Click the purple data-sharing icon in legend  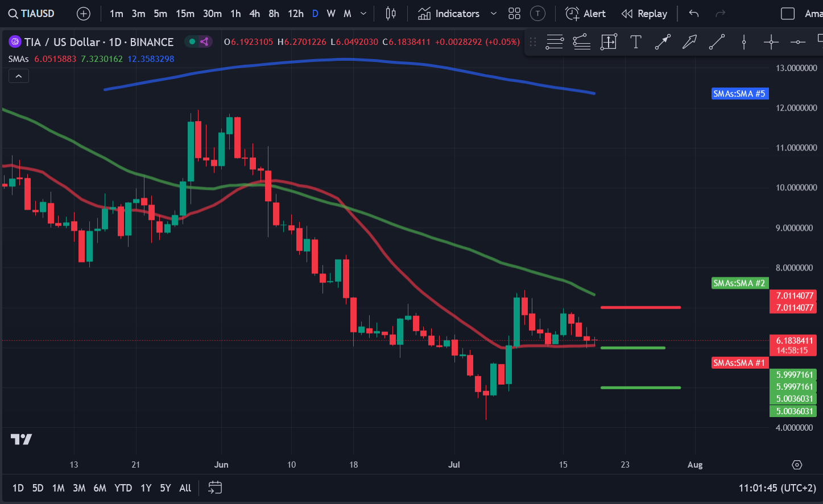204,41
